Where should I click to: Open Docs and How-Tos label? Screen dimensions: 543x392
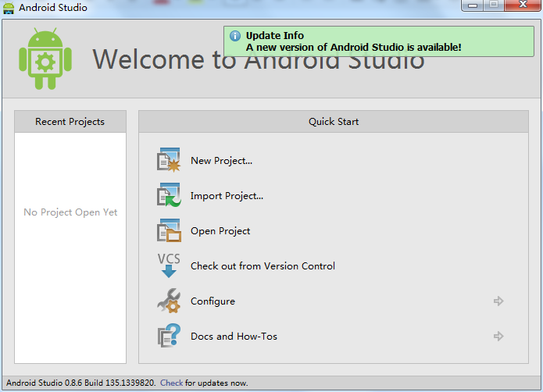(234, 337)
